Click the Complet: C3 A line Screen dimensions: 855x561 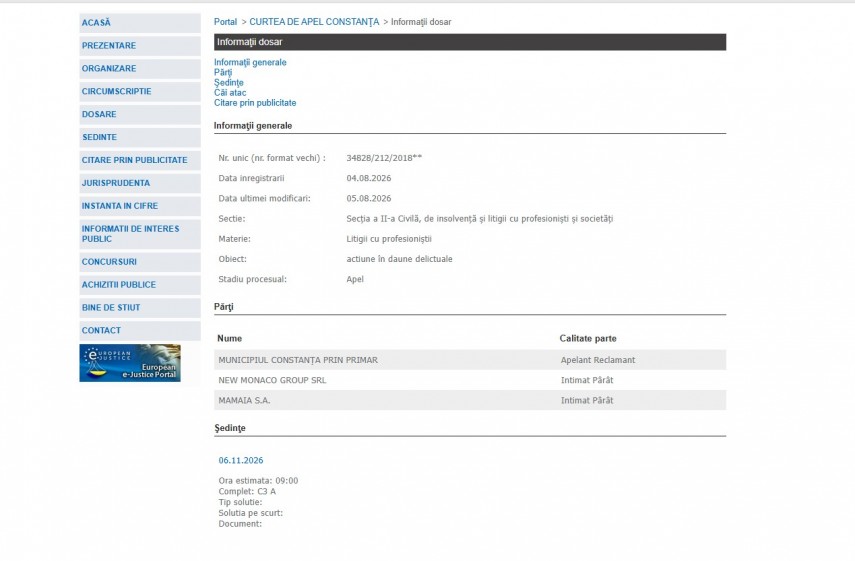tap(247, 491)
